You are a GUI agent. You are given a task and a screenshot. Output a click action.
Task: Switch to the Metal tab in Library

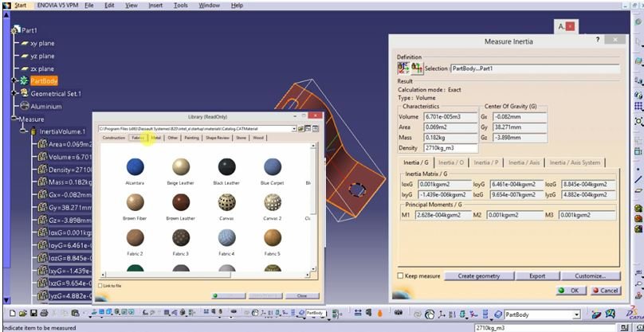point(155,138)
